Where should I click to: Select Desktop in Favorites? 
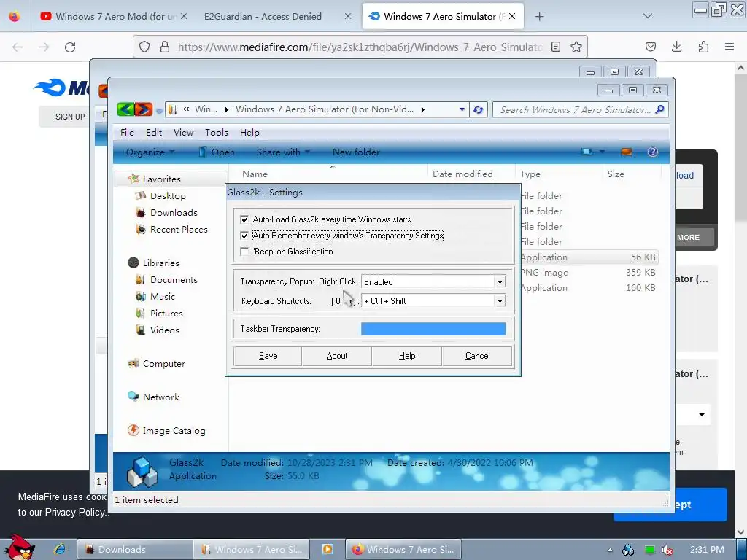pos(168,195)
